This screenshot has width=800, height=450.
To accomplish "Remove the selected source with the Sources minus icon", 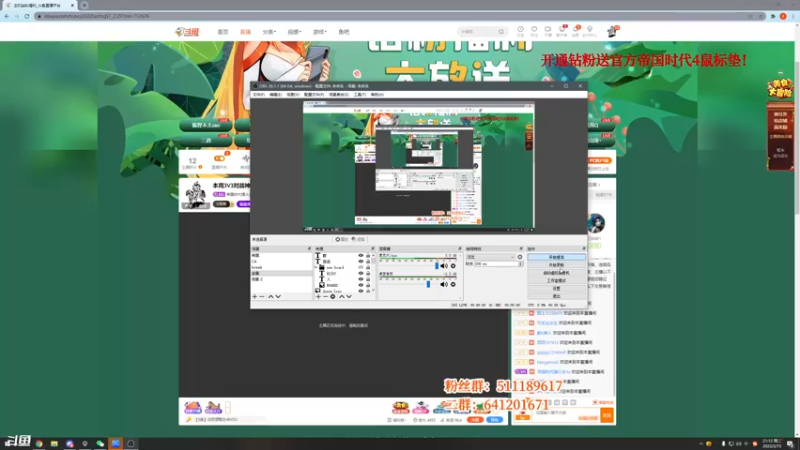I will 326,296.
